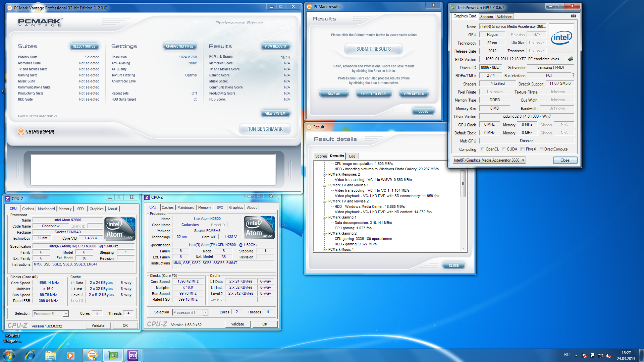Open the HWBOT Unigine desktop shortcut

(x=12, y=338)
